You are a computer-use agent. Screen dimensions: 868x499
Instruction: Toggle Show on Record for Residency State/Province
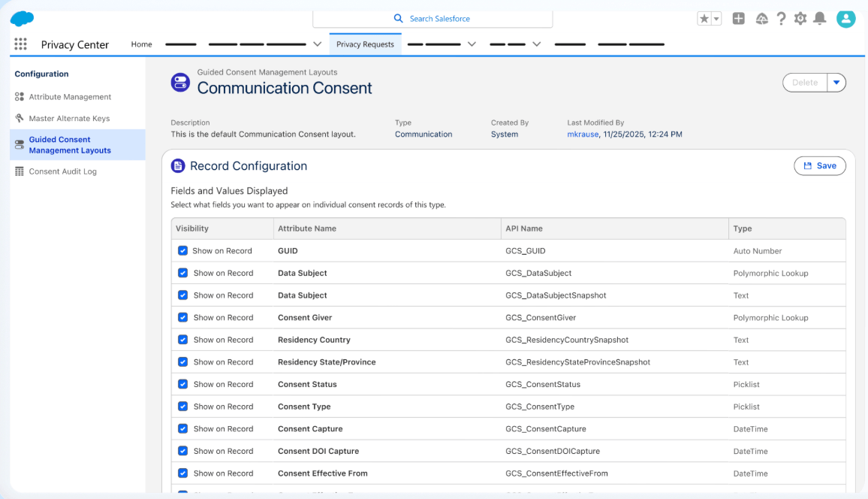pyautogui.click(x=182, y=361)
